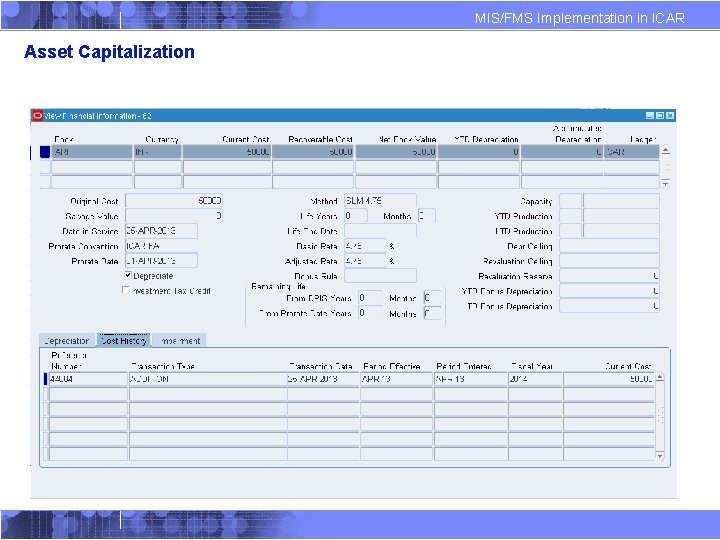
Task: Toggle the Investment Tax Credit checkbox
Action: (126, 290)
